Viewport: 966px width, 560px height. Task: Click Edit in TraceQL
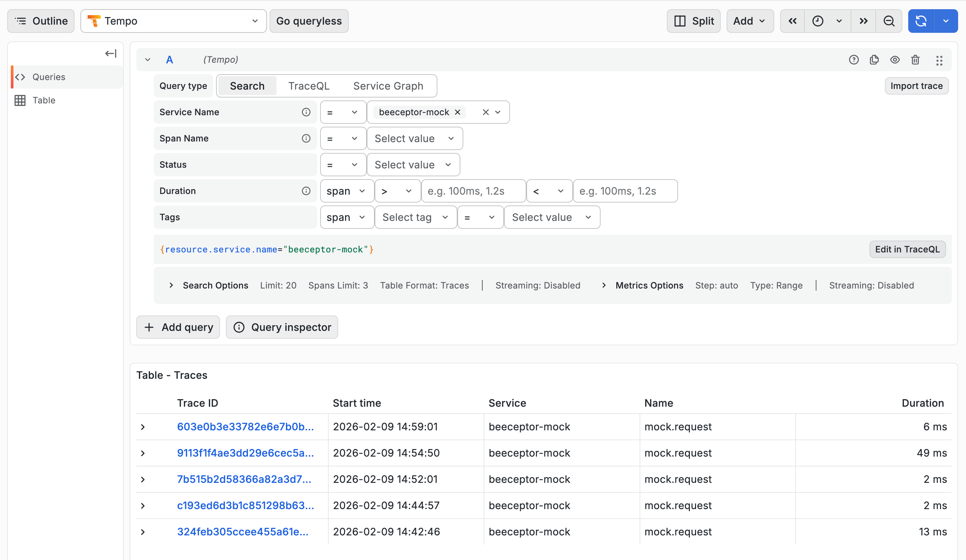(907, 249)
